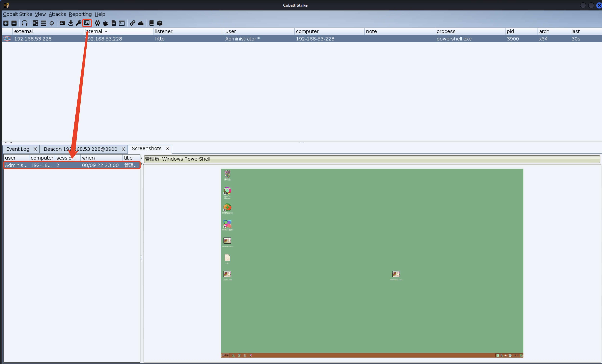Switch to the pivot graph view
Viewport: 602px width, 364px height.
point(35,23)
